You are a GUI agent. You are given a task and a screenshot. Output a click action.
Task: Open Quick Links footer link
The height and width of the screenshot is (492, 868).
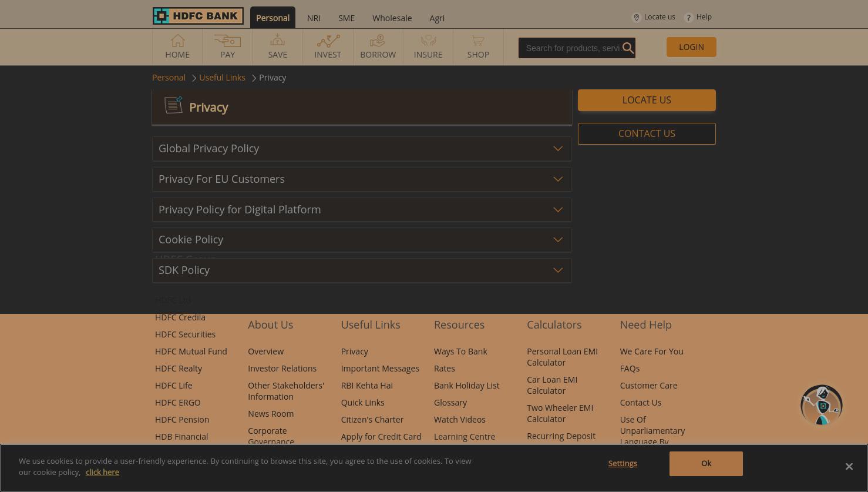pyautogui.click(x=362, y=403)
